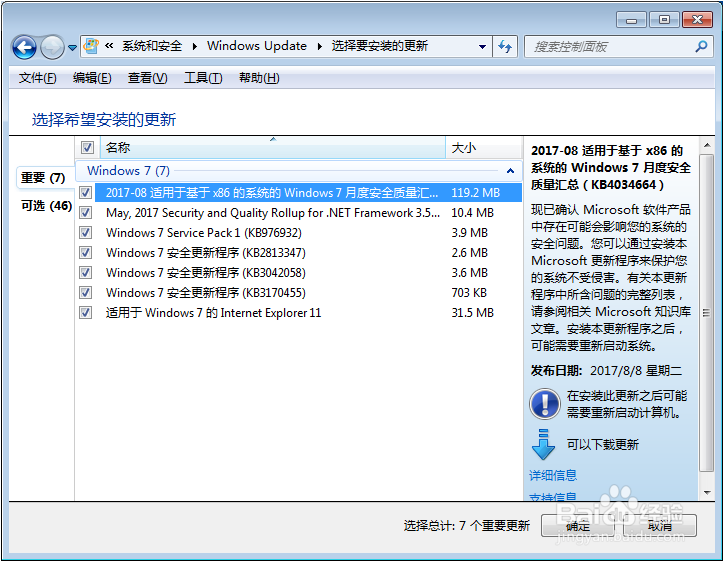
Task: Go back with the blue Back arrow
Action: [x=24, y=47]
